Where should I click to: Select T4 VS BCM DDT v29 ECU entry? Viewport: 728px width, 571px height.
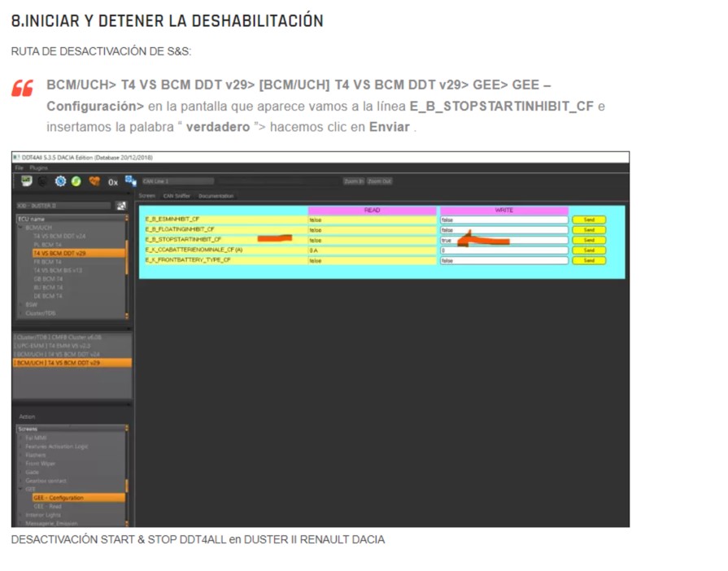pyautogui.click(x=78, y=254)
